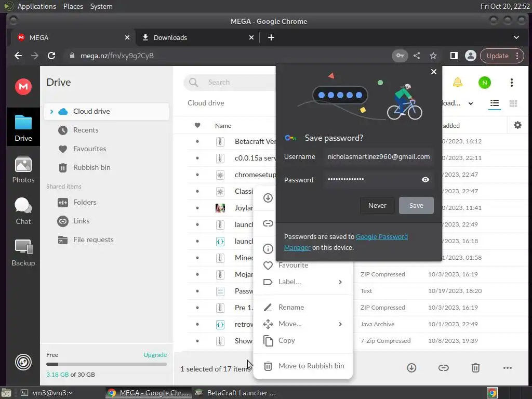Toggle Chrome side panel icon

click(x=454, y=56)
